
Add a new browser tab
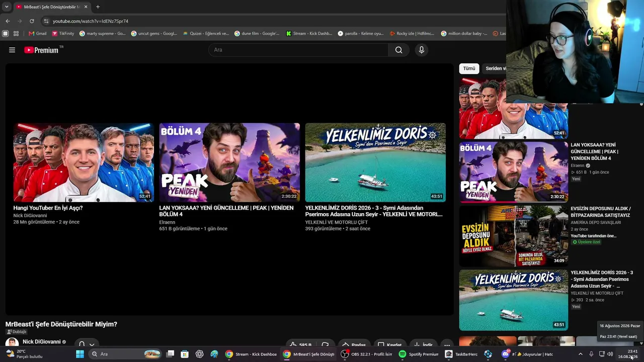[x=98, y=7]
